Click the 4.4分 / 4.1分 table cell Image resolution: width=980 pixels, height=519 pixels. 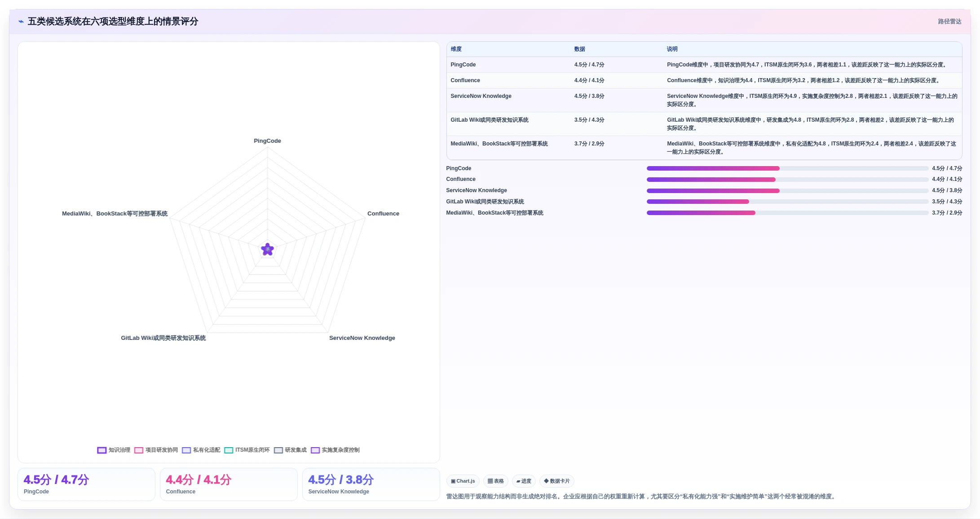[x=589, y=80]
